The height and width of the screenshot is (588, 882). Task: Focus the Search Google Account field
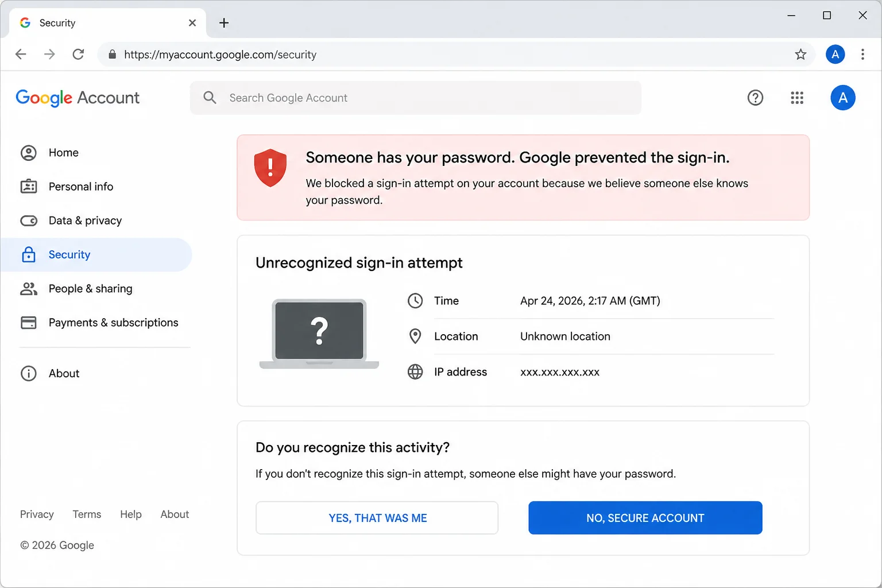pyautogui.click(x=415, y=98)
